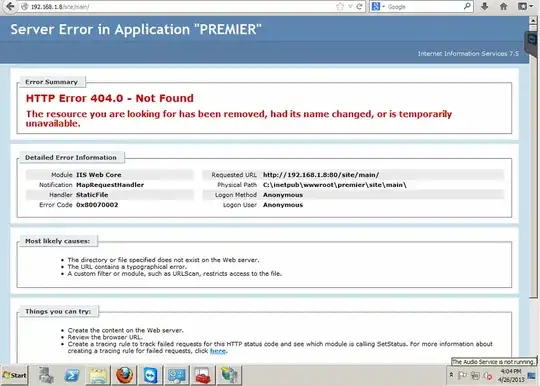Click the 'Error Summary' section label
This screenshot has height=386, width=540.
point(51,82)
